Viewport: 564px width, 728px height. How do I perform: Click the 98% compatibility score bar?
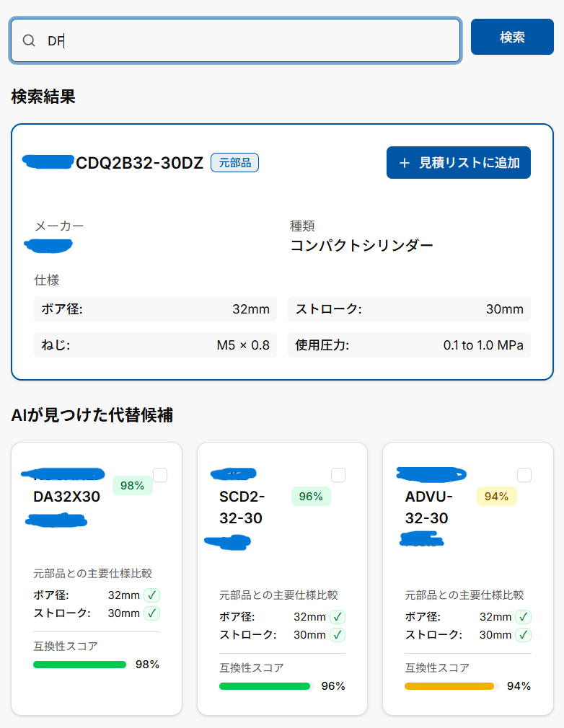point(80,665)
